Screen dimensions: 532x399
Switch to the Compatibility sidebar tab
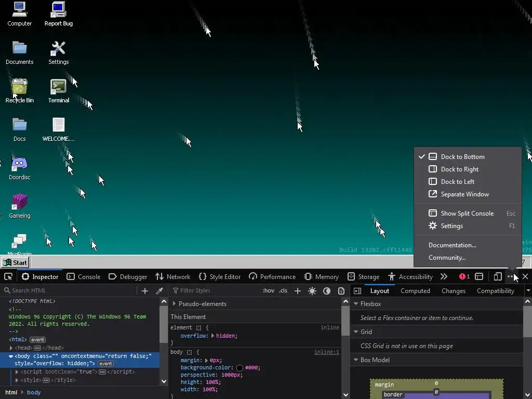495,291
